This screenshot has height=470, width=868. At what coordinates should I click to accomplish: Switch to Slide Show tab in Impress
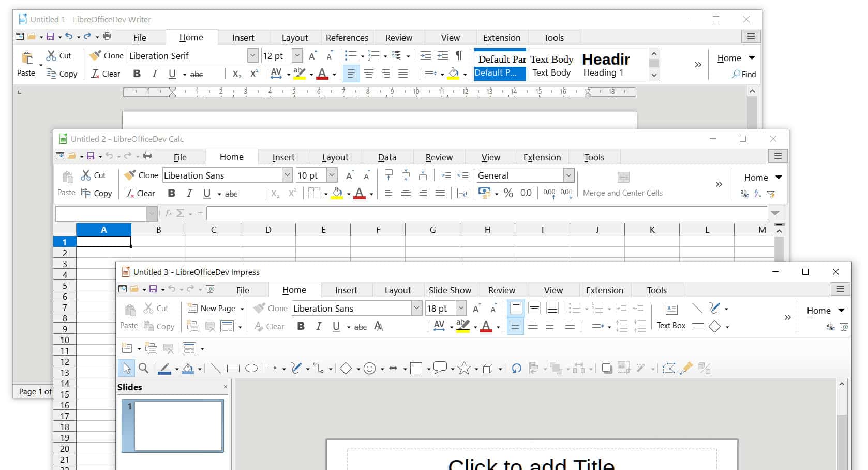[x=450, y=290]
